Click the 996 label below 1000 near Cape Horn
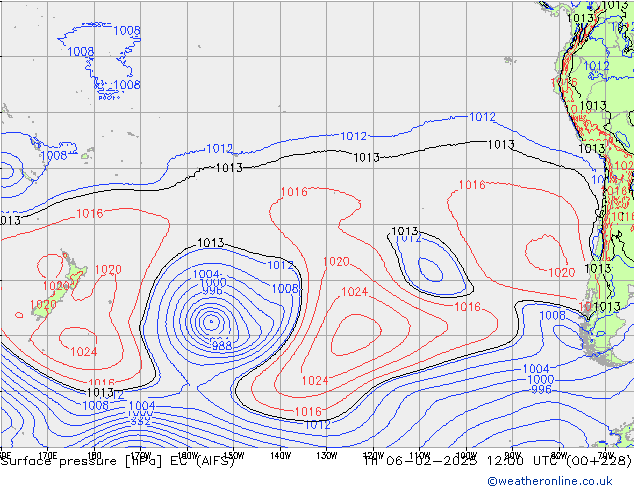The image size is (634, 490). point(541,389)
